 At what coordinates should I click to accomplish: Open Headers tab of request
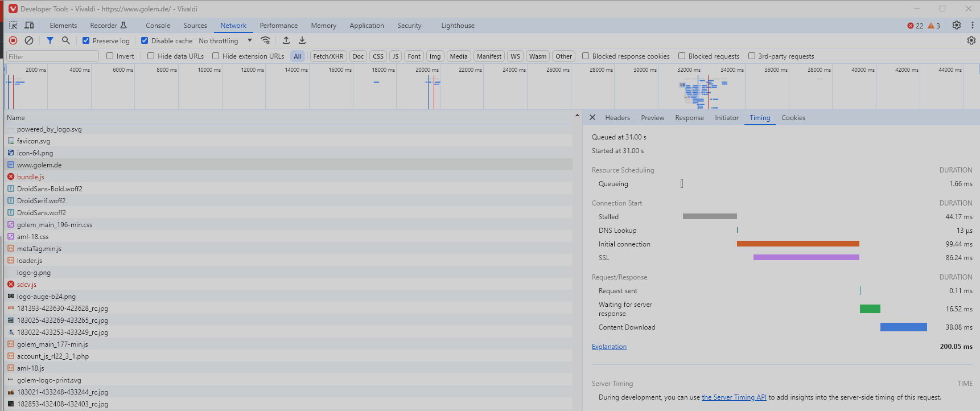tap(617, 118)
